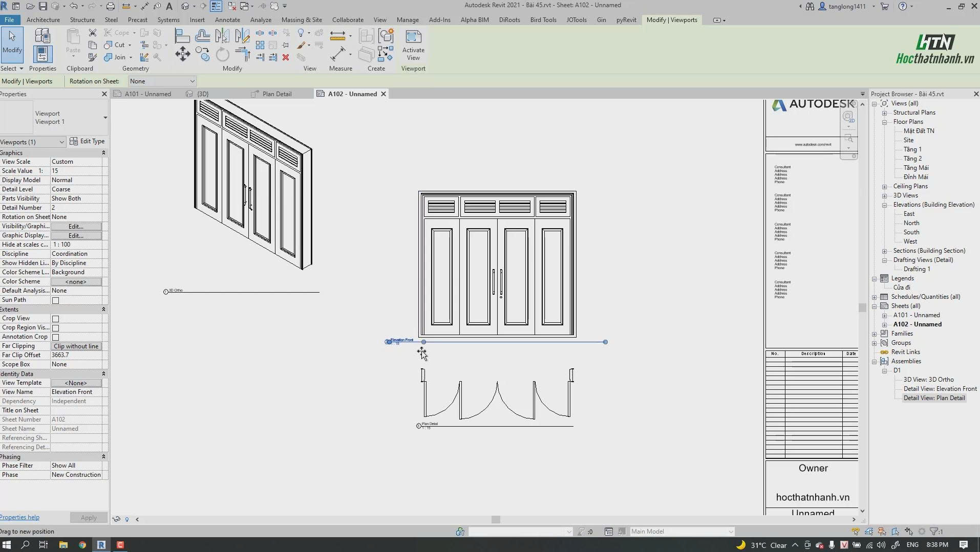Collapse the Graphics properties section
This screenshot has width=980, height=552.
tap(103, 153)
